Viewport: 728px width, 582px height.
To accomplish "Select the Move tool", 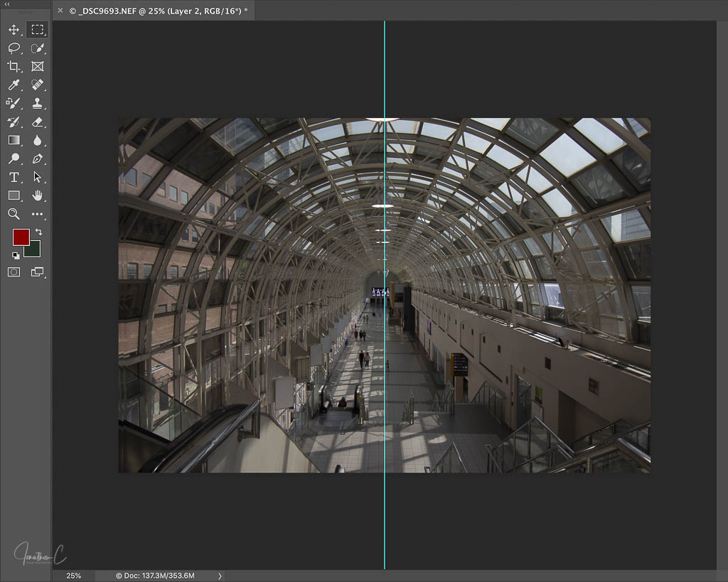I will click(x=14, y=30).
